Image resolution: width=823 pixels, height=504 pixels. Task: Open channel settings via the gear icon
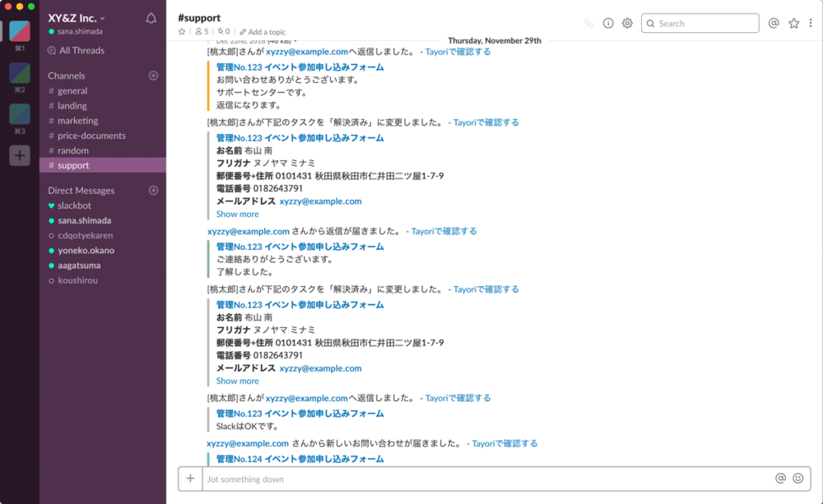click(x=626, y=23)
